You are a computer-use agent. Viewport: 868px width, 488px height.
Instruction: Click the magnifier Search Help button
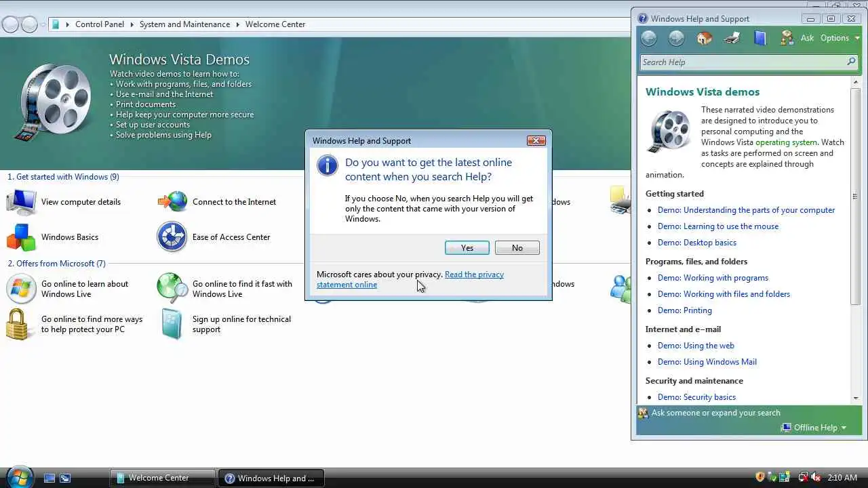pos(851,62)
